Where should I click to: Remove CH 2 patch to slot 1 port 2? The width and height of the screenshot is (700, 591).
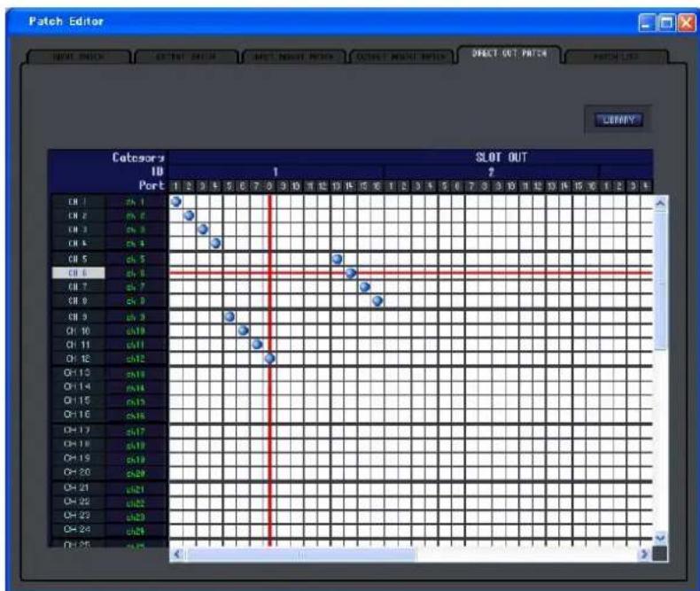click(190, 215)
